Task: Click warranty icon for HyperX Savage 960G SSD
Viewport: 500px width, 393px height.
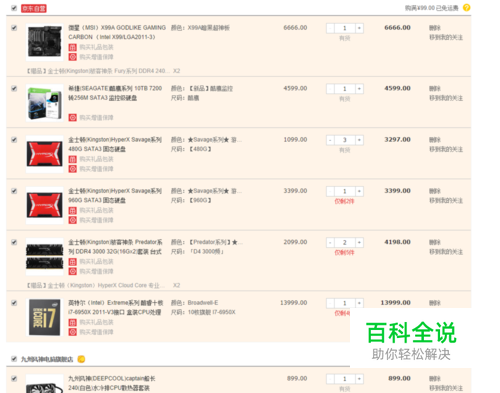Action: tap(73, 220)
